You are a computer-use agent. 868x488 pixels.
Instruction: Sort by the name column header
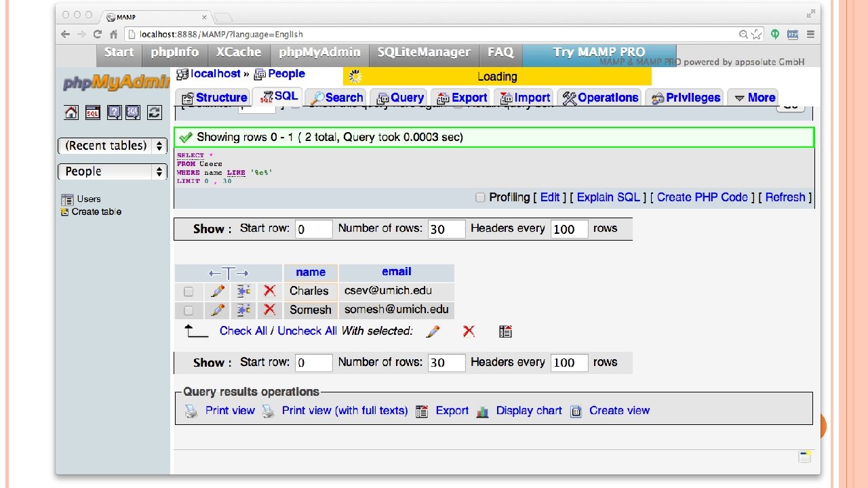coord(311,272)
